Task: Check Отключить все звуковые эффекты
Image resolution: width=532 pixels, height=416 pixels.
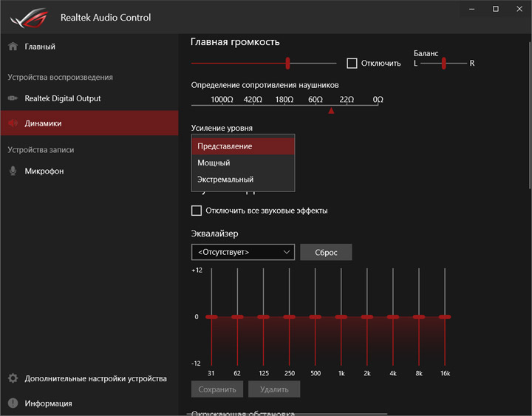Action: 197,211
